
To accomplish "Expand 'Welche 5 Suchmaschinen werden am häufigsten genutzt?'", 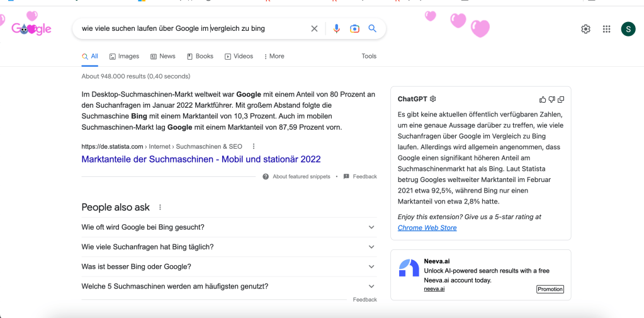I will (229, 287).
